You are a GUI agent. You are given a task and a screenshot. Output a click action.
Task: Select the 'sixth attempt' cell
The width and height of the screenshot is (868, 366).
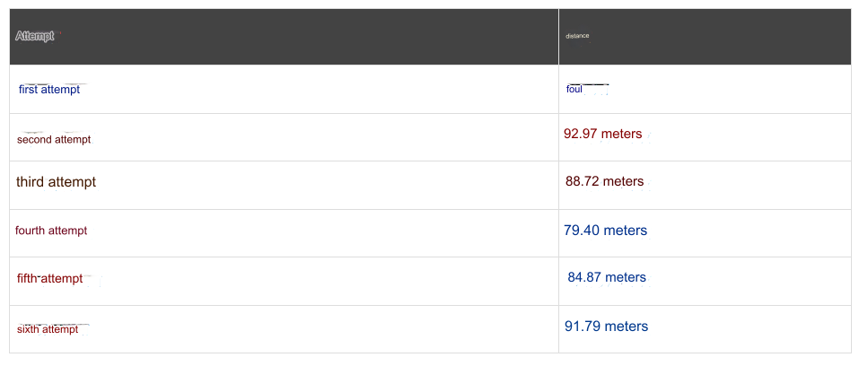point(48,329)
